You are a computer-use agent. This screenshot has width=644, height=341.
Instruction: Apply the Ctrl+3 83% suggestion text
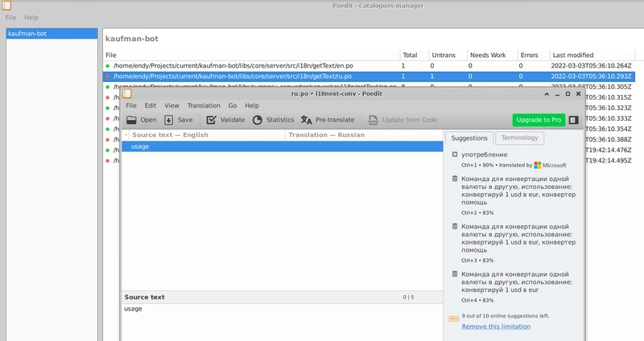pyautogui.click(x=518, y=238)
